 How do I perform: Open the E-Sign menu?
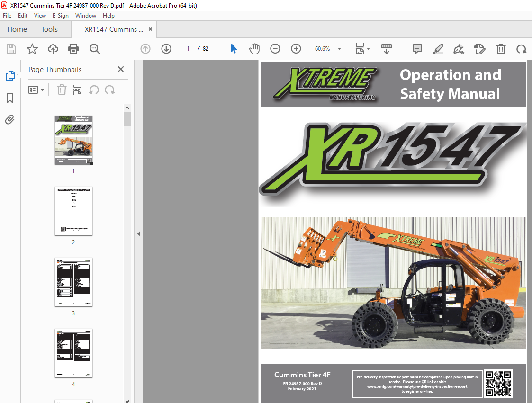pos(60,16)
